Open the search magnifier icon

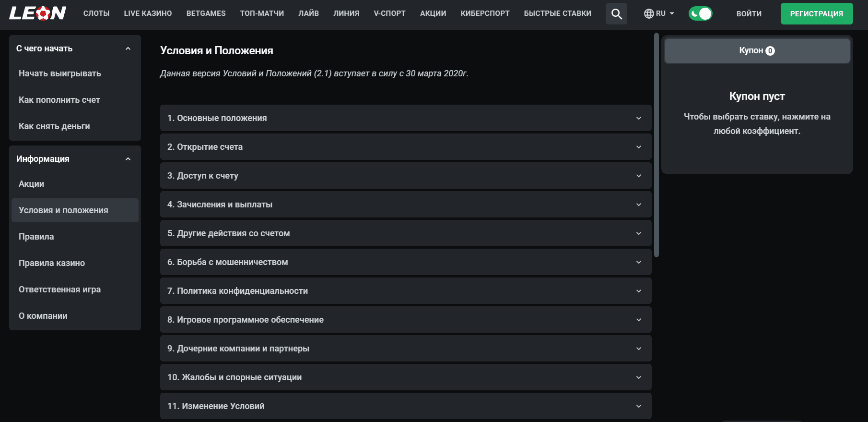click(x=616, y=13)
